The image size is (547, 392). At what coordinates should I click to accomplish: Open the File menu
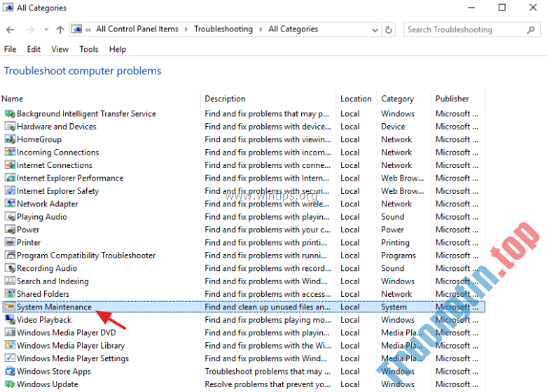pos(10,49)
